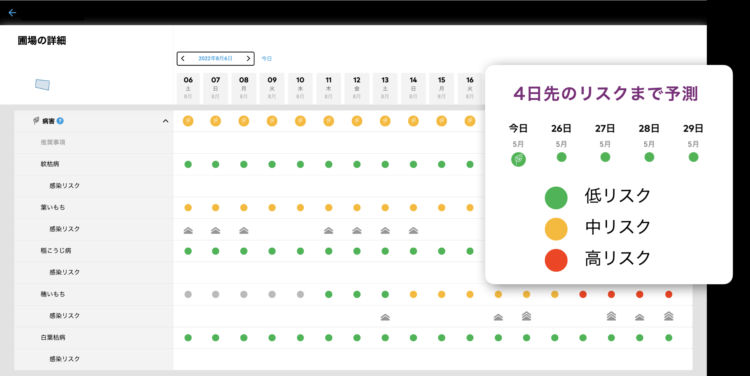
Task: Collapse the 病害 section chevron
Action: [165, 121]
